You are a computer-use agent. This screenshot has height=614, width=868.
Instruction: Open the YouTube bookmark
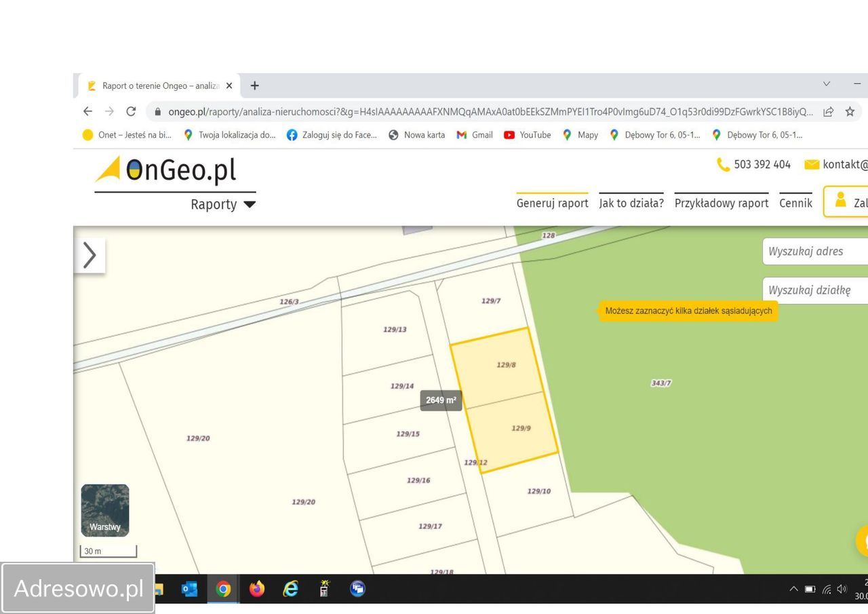(x=528, y=135)
